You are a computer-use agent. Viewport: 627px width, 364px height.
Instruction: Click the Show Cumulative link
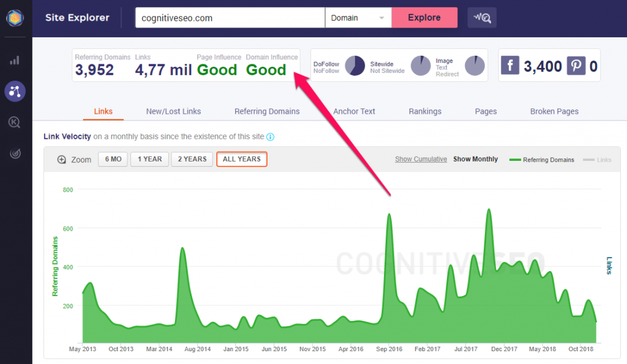coord(421,159)
